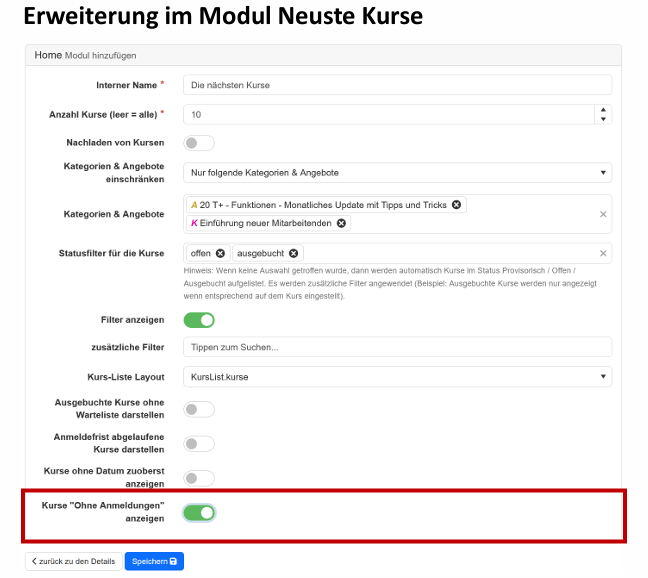Enable Nachladen von Kursen toggle
This screenshot has height=578, width=648.
click(x=199, y=143)
